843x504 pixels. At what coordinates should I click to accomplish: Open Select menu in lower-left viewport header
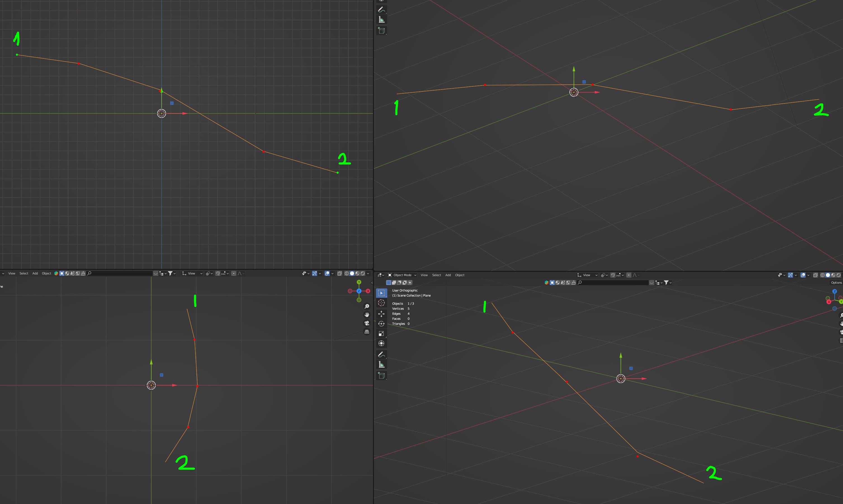pyautogui.click(x=24, y=273)
